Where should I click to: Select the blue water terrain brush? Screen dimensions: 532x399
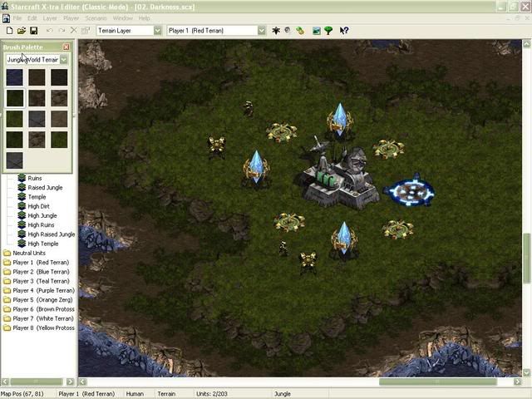15,77
